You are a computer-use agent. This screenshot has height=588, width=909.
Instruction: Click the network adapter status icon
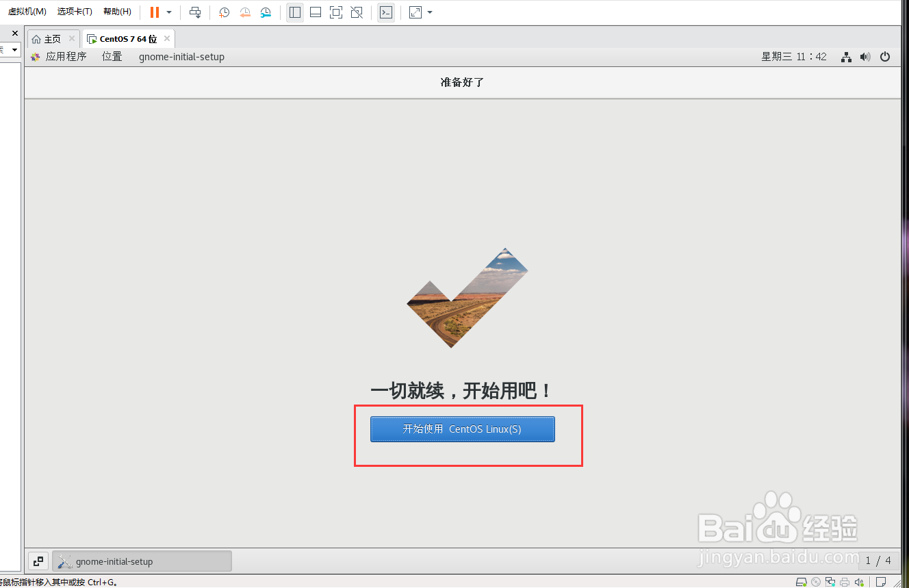point(830,581)
